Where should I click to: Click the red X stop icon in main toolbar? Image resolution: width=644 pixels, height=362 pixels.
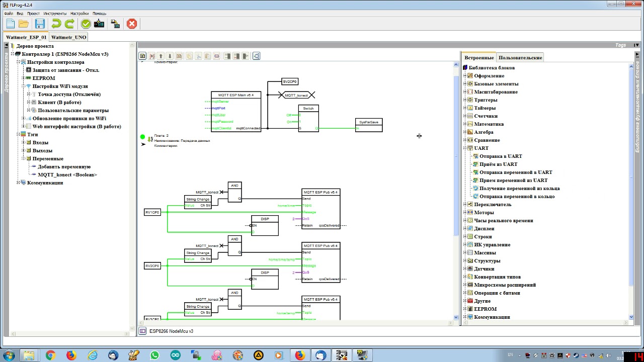coord(132,24)
